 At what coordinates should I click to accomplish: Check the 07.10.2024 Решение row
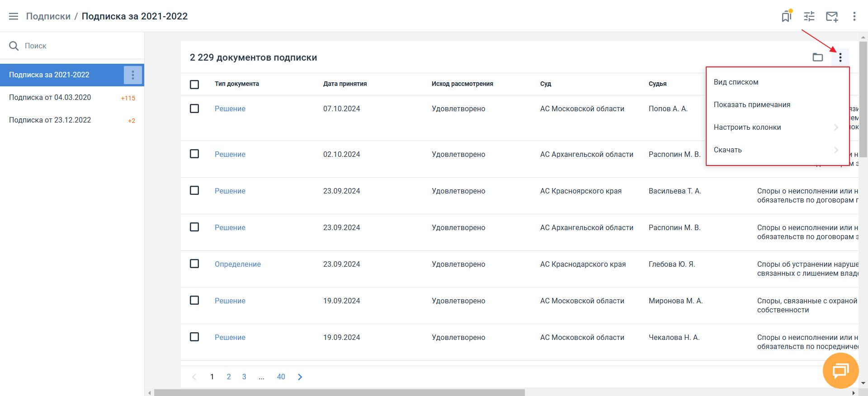click(194, 108)
